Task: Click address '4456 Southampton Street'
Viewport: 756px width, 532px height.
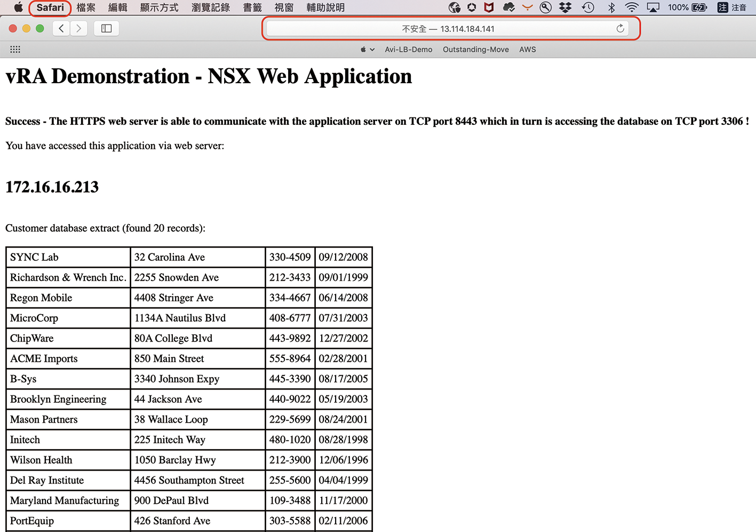Action: [x=189, y=480]
